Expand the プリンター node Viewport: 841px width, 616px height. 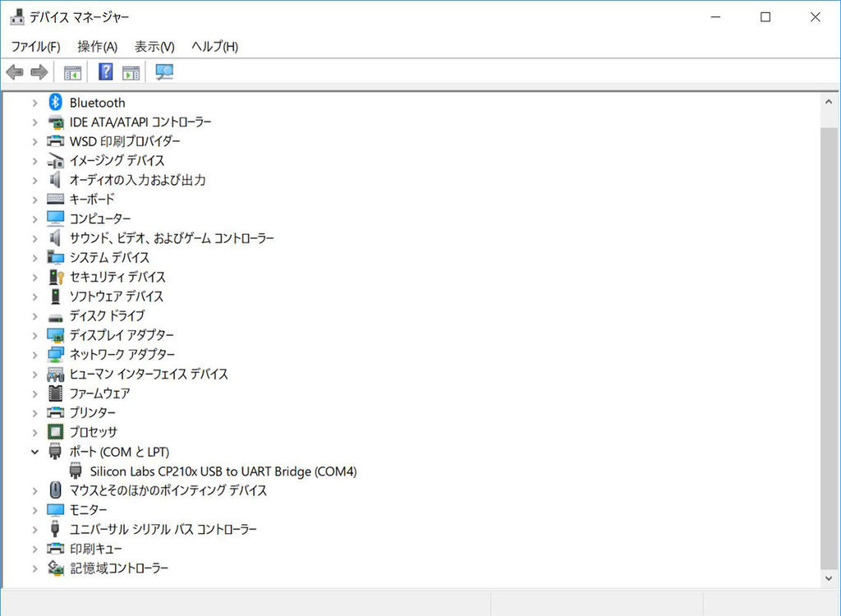pyautogui.click(x=34, y=412)
